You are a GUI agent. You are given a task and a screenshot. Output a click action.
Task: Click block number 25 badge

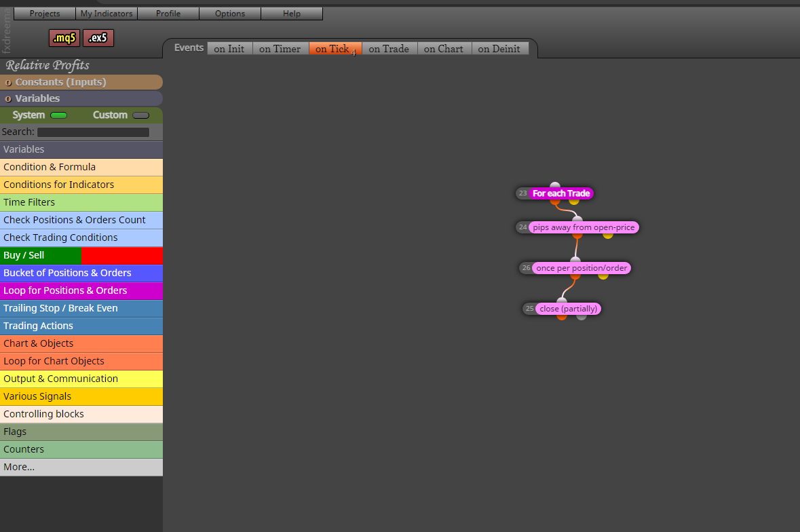pos(529,309)
